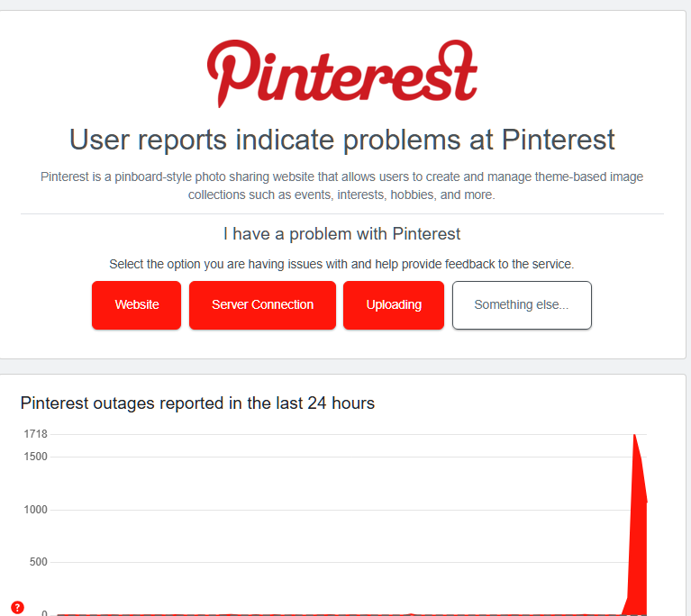The width and height of the screenshot is (691, 616).
Task: Click the 'User reports indicate problems at Pinterest' heading
Action: point(342,140)
